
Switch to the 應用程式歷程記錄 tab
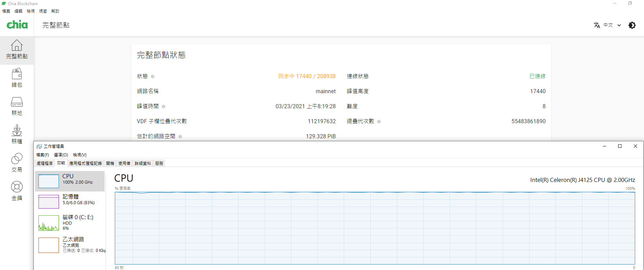tap(86, 163)
